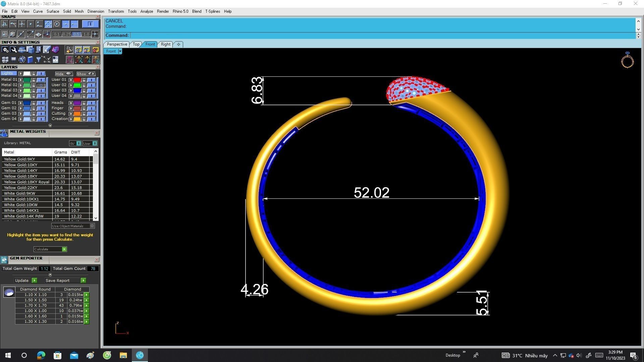
Task: Toggle Metal 02 layer on
Action: coord(41,85)
